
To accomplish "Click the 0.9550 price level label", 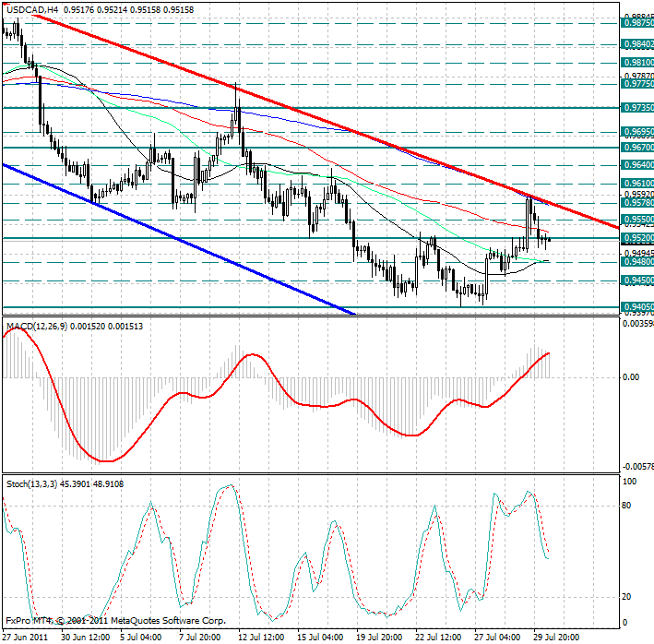I will coord(638,221).
